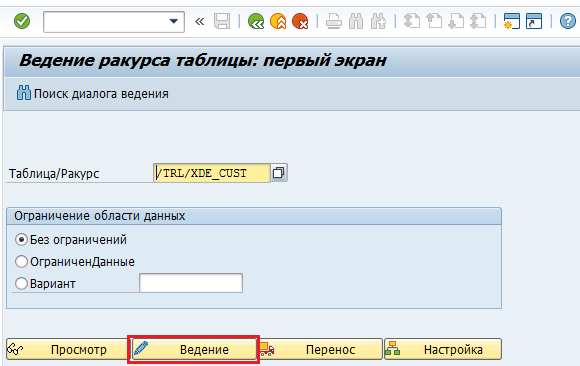Open the command field dropdown arrow
The image size is (580, 366).
[173, 21]
